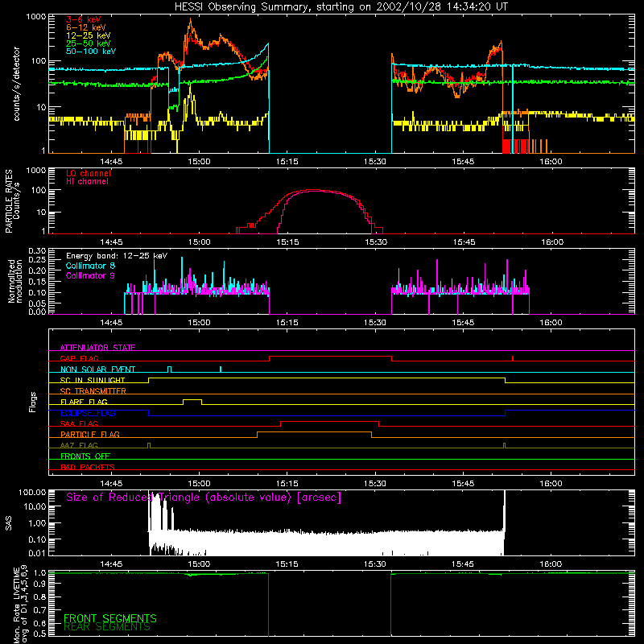The height and width of the screenshot is (644, 644).
Task: Click the Size of Reduced Triangle title
Action: pos(204,497)
